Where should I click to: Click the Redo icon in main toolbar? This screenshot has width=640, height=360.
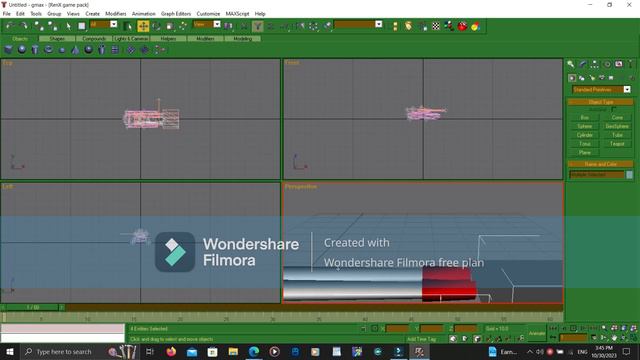click(23, 26)
